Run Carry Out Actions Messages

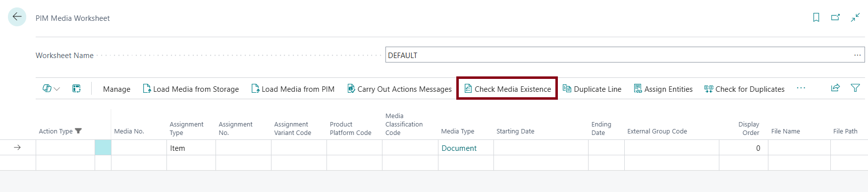tap(399, 89)
